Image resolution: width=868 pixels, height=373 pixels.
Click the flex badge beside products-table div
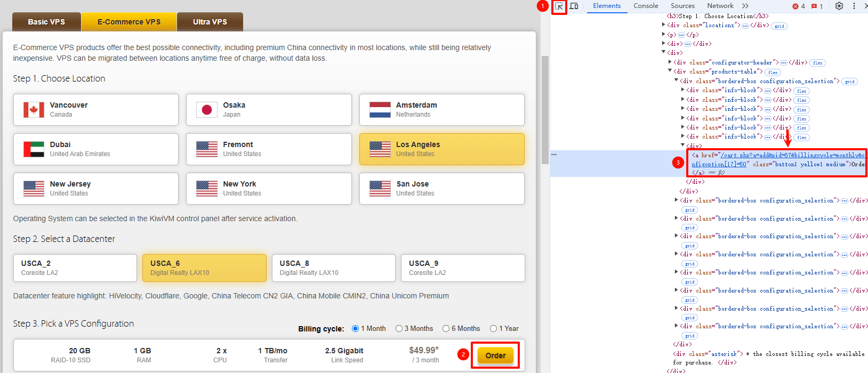coord(773,72)
